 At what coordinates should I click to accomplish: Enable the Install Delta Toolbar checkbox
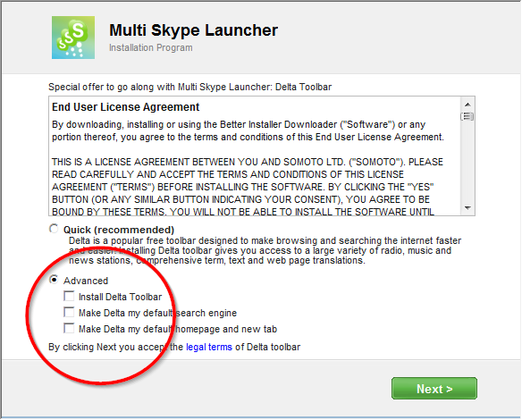[x=69, y=296]
